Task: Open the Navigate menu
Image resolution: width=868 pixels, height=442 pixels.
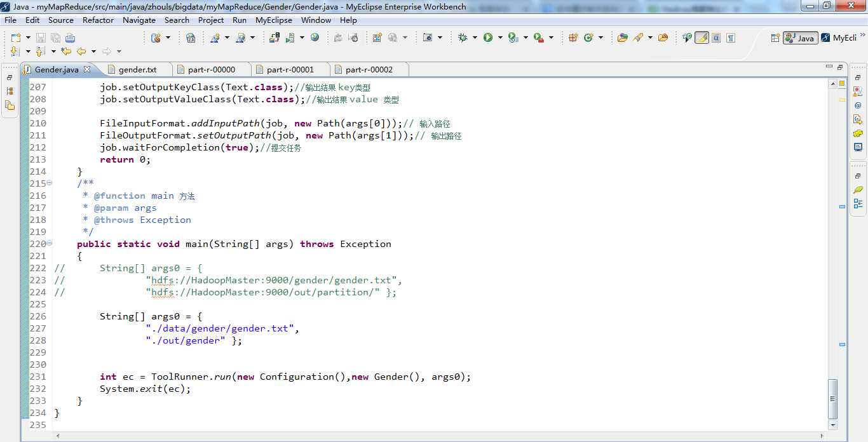Action: pyautogui.click(x=139, y=20)
